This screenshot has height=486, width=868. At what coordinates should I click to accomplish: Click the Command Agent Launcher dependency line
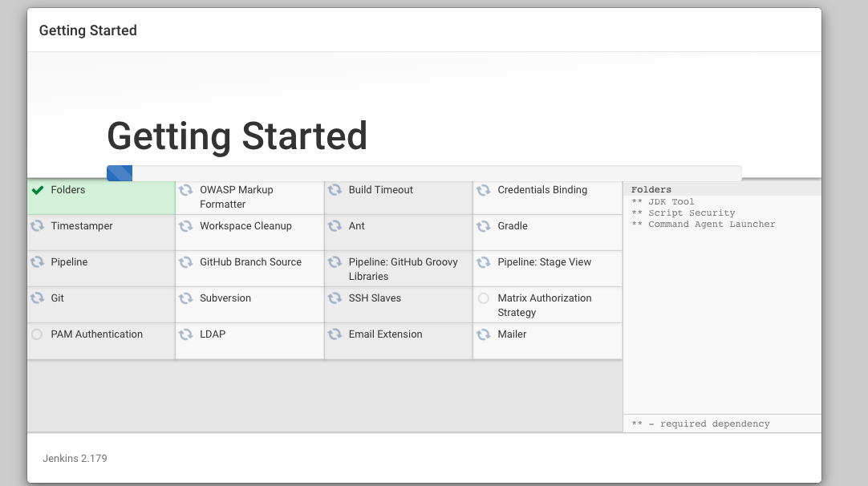711,225
